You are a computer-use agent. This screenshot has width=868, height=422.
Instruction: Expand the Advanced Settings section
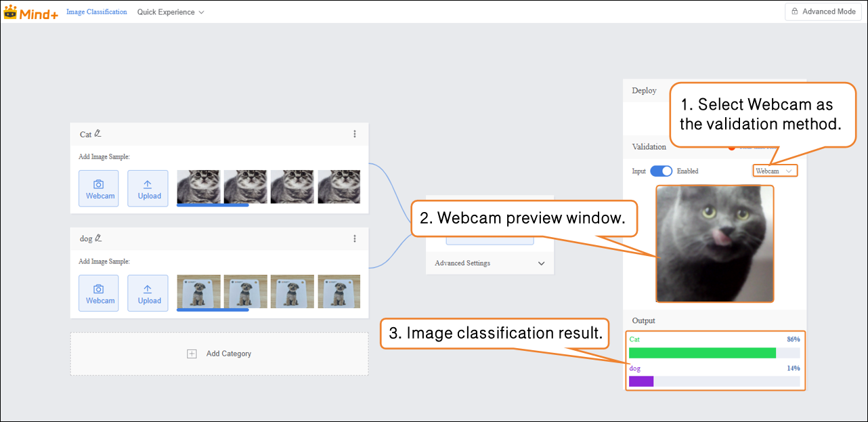pos(490,263)
